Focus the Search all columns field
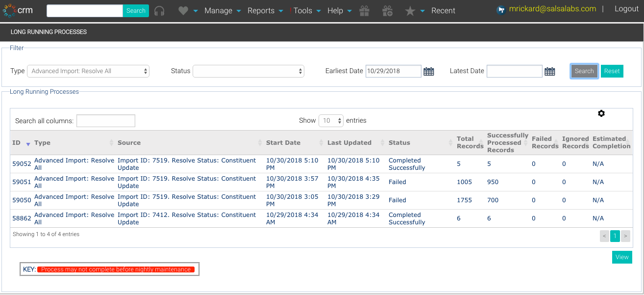The width and height of the screenshot is (644, 295). point(106,121)
